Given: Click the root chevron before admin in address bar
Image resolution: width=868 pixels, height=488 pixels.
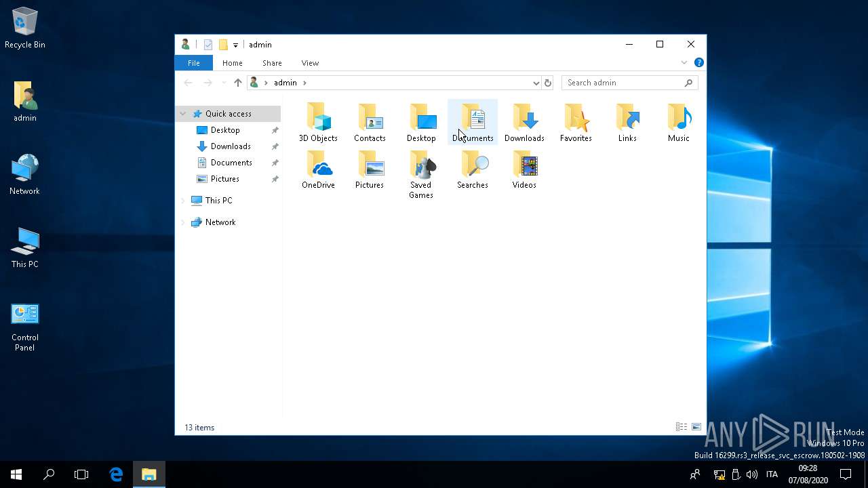Looking at the screenshot, I should [266, 83].
